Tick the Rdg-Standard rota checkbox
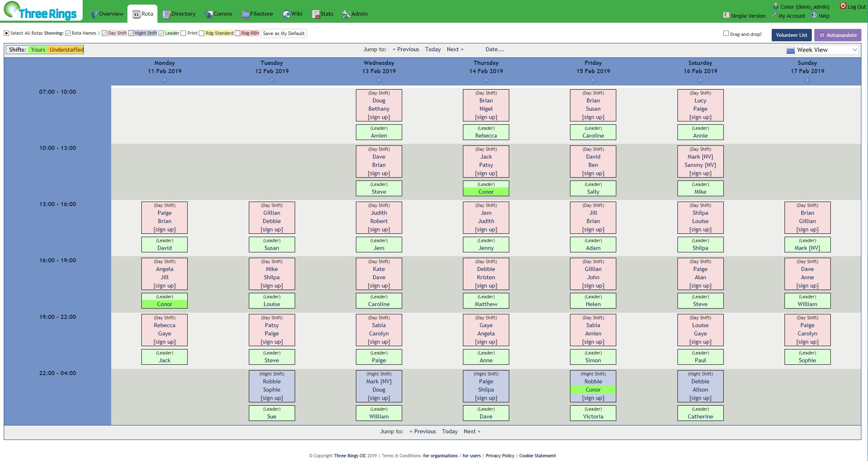 (x=202, y=33)
